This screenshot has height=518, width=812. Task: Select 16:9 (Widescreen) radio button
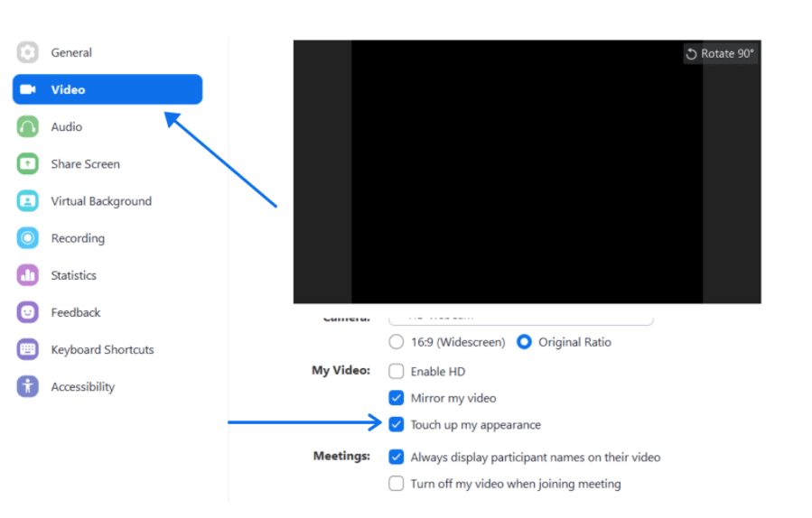pyautogui.click(x=397, y=342)
